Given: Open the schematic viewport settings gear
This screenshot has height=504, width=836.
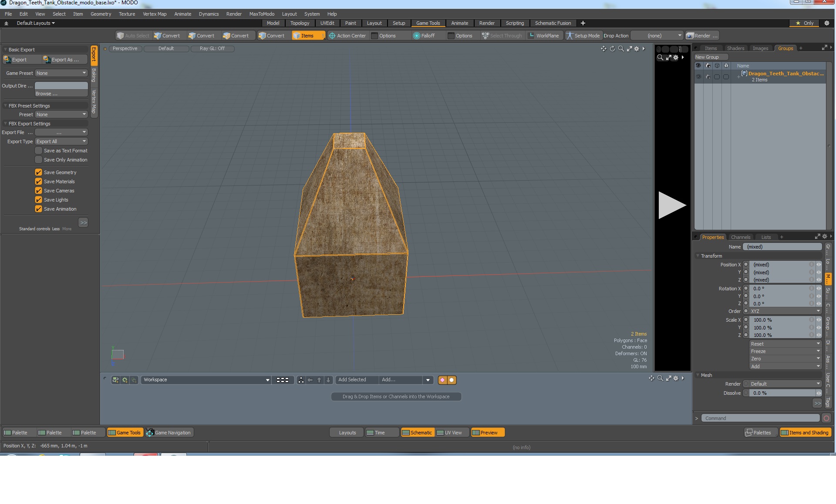Looking at the screenshot, I should pos(676,378).
